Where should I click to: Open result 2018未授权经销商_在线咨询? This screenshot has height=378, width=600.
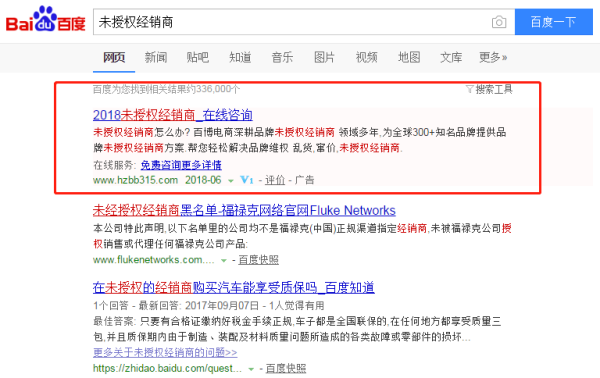click(x=173, y=115)
